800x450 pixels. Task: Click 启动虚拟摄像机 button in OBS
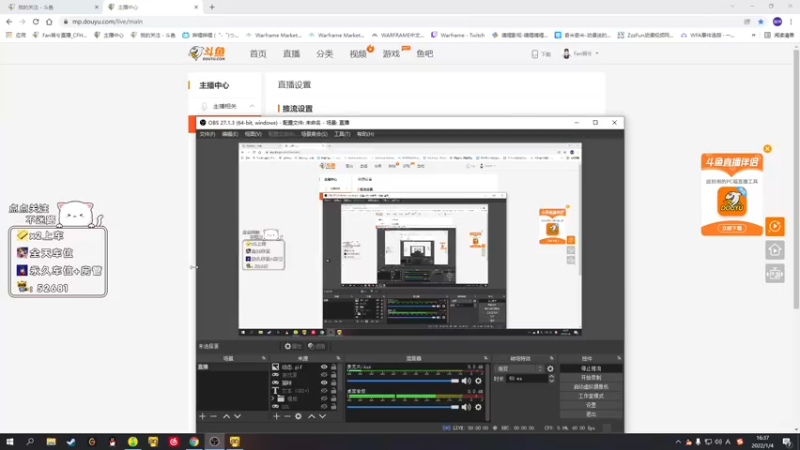pyautogui.click(x=591, y=387)
